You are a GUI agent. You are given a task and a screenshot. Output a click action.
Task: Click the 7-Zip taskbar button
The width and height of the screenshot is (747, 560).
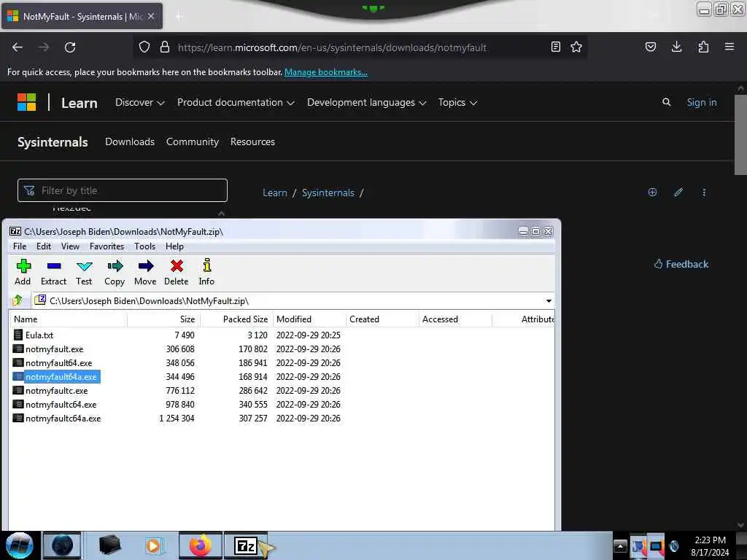(x=246, y=545)
